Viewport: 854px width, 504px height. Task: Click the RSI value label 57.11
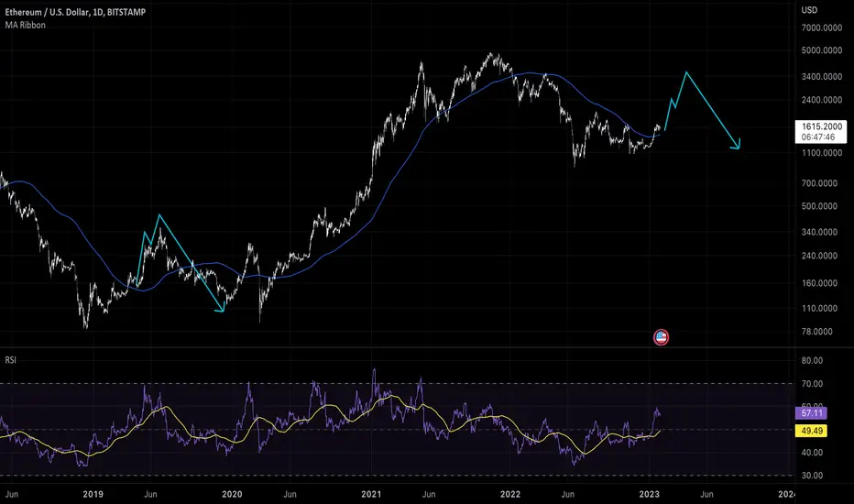pyautogui.click(x=812, y=413)
